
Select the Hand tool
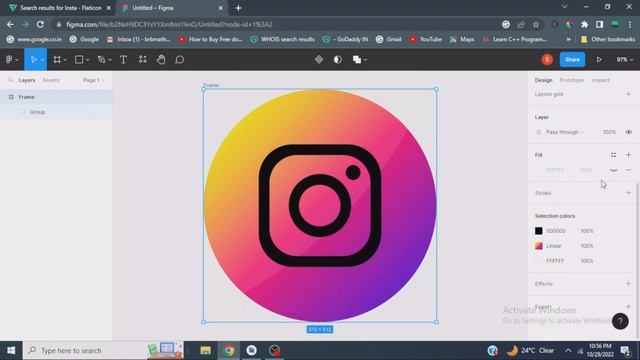[x=161, y=60]
